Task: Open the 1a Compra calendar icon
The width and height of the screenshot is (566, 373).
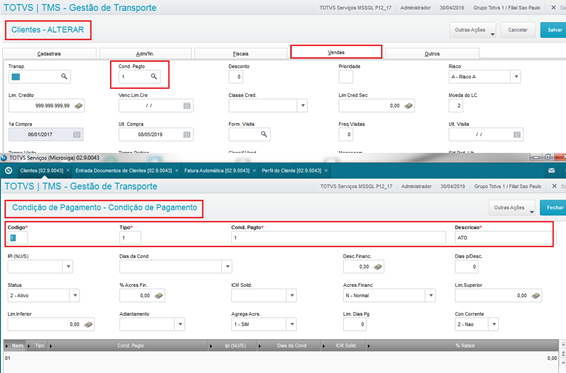Action: (77, 135)
